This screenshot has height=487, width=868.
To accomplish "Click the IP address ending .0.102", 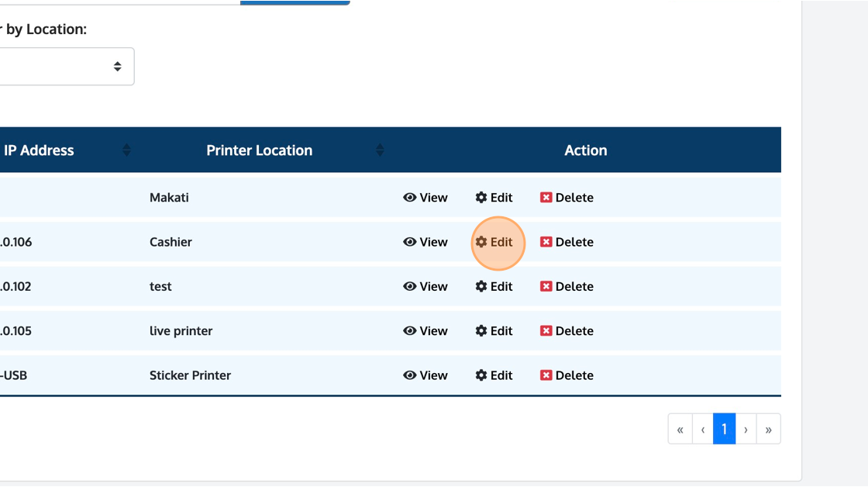I will click(15, 286).
